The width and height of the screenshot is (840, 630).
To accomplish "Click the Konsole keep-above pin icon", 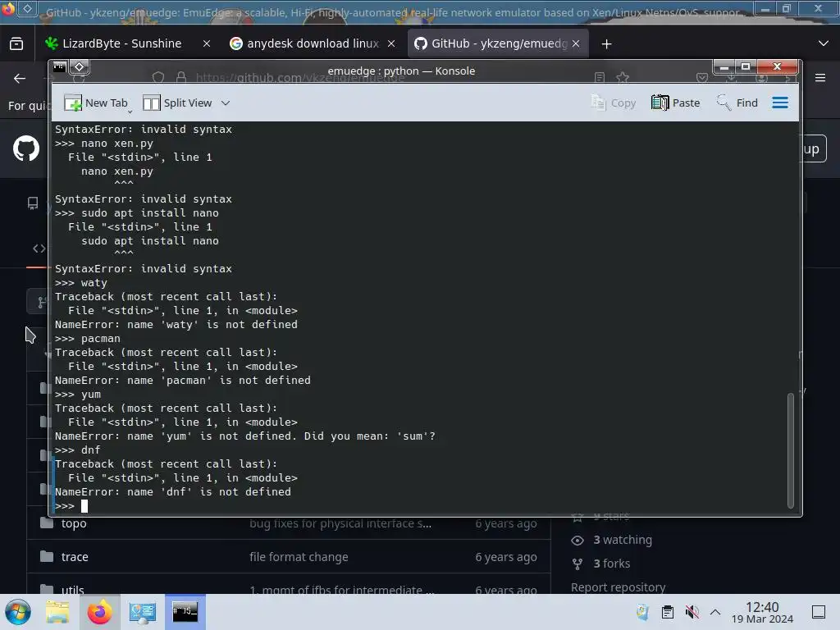I will (x=80, y=66).
